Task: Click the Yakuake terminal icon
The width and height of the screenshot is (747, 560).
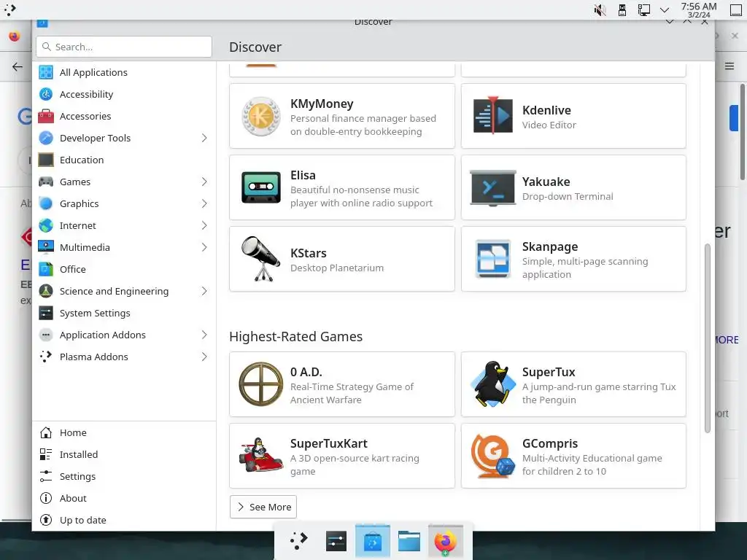Action: [x=492, y=187]
